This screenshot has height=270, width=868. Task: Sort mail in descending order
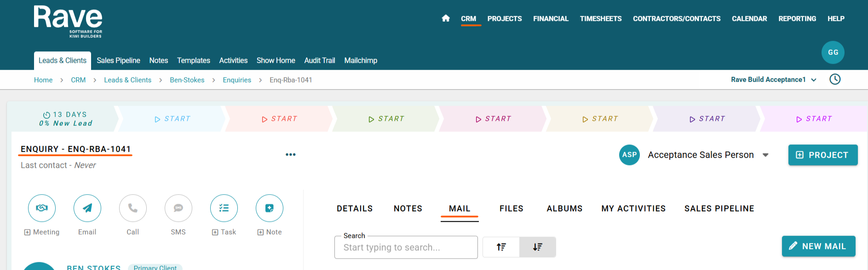[x=537, y=247]
